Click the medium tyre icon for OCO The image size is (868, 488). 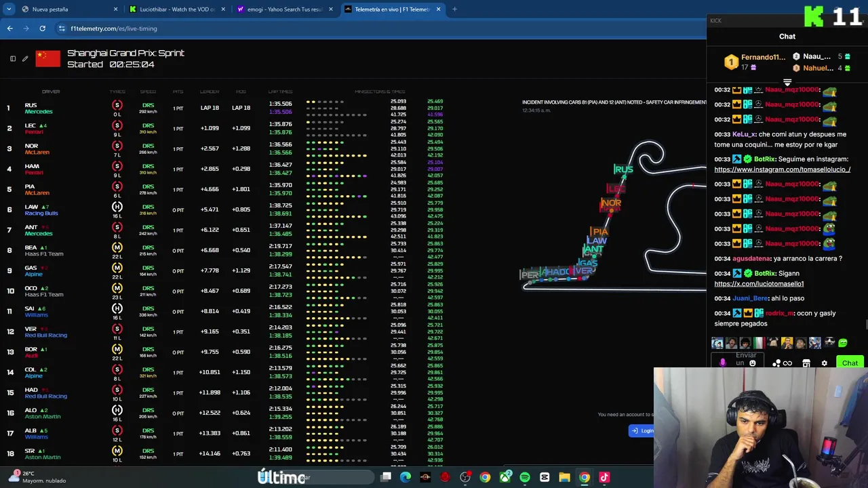[117, 288]
